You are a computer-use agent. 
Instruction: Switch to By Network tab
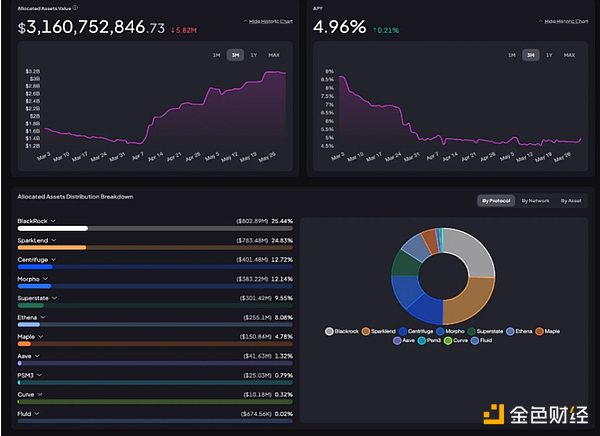(530, 200)
